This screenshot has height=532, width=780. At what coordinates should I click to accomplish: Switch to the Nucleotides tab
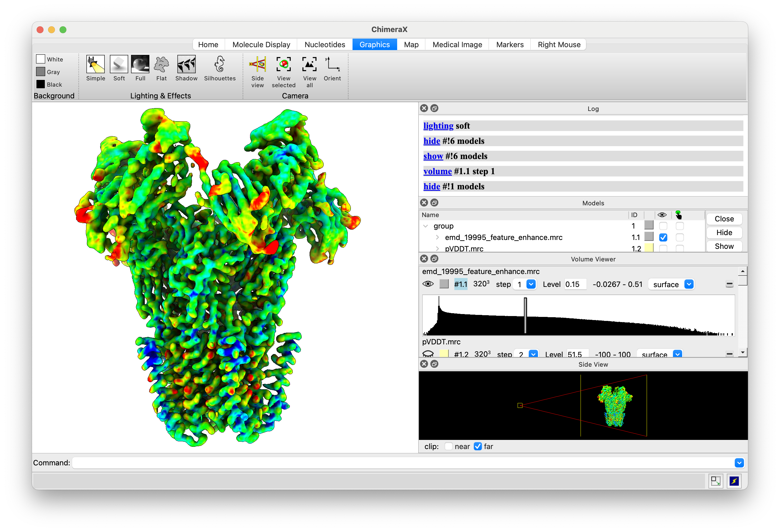(324, 45)
